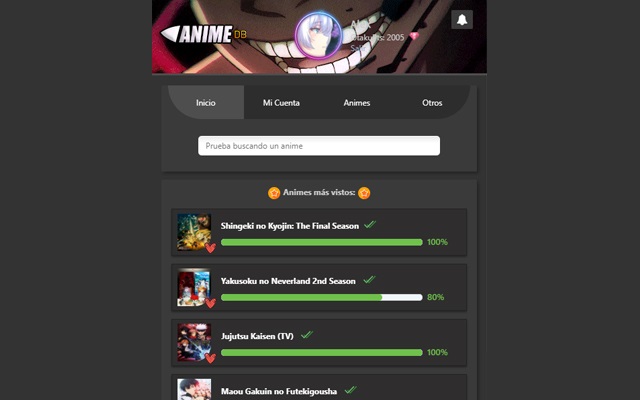Focus the Prueba buscando un anime search field

pos(319,146)
